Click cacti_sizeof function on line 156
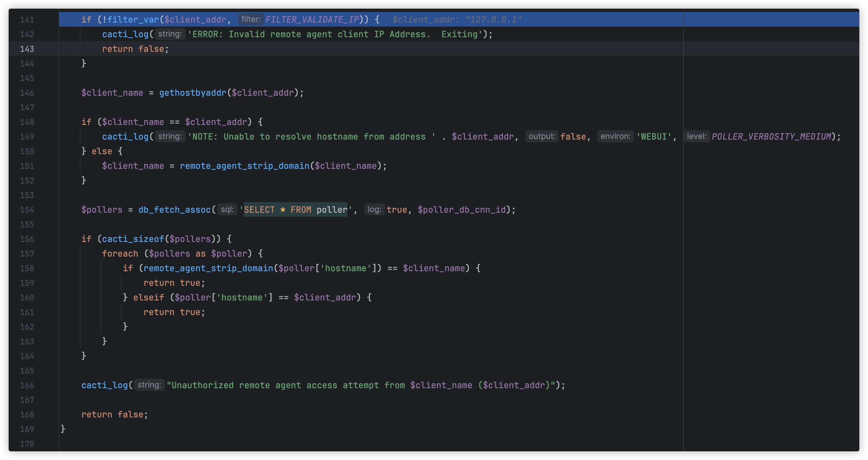This screenshot has height=460, width=868. tap(133, 239)
